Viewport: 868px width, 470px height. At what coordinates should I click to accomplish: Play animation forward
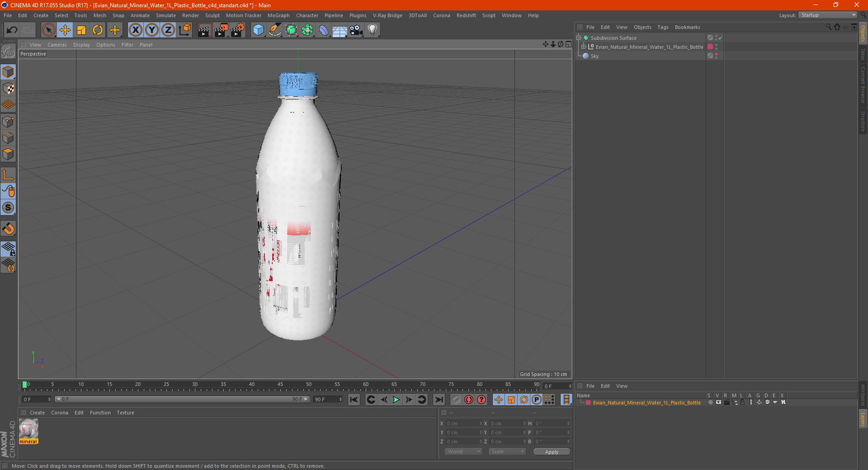(x=396, y=399)
